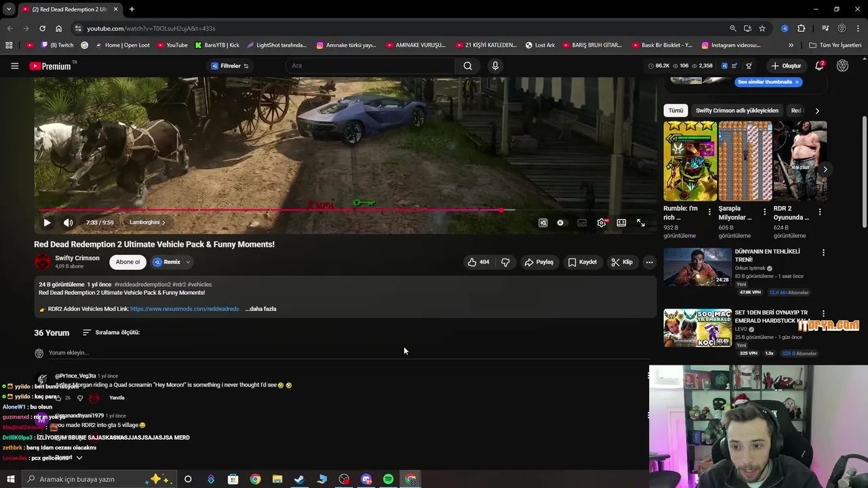The image size is (868, 488).
Task: Save video using Kaydet
Action: click(583, 262)
